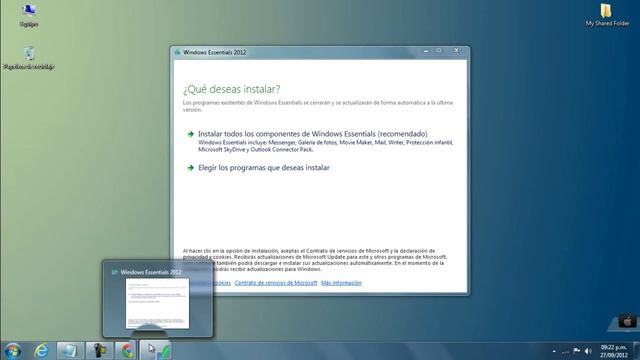The image size is (640, 360).
Task: Click the Windows Essentials installer taskbar button
Action: [156, 351]
